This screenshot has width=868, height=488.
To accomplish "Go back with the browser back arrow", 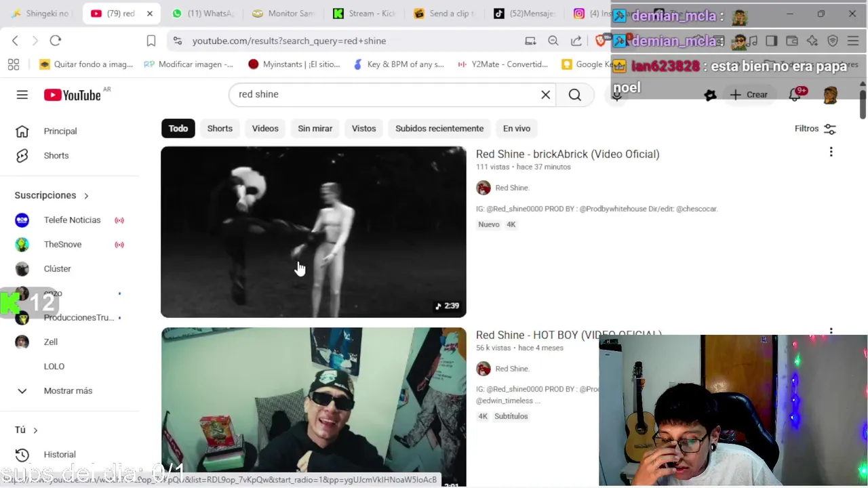I will click(15, 41).
